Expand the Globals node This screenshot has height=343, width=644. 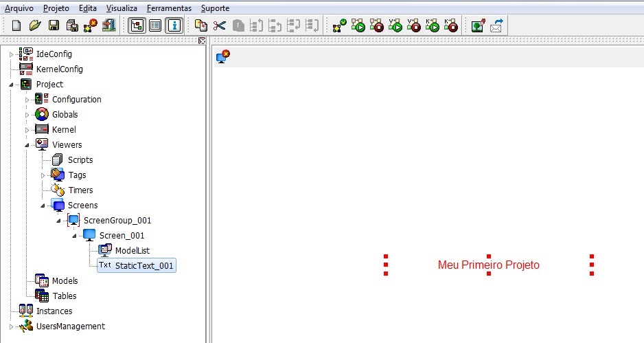[27, 115]
